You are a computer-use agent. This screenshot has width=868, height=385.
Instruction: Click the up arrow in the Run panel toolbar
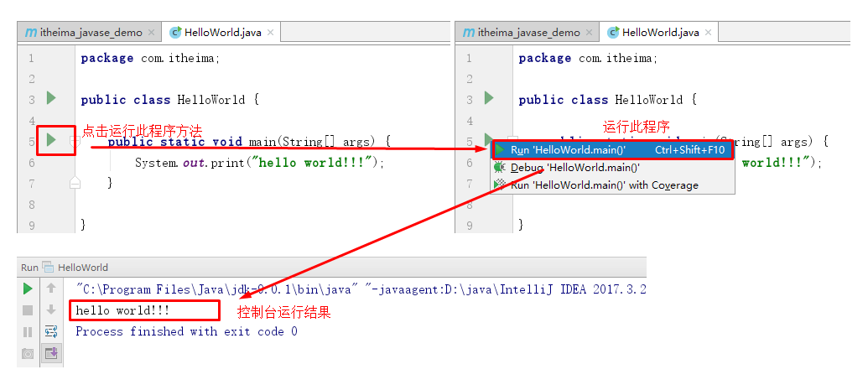point(51,288)
